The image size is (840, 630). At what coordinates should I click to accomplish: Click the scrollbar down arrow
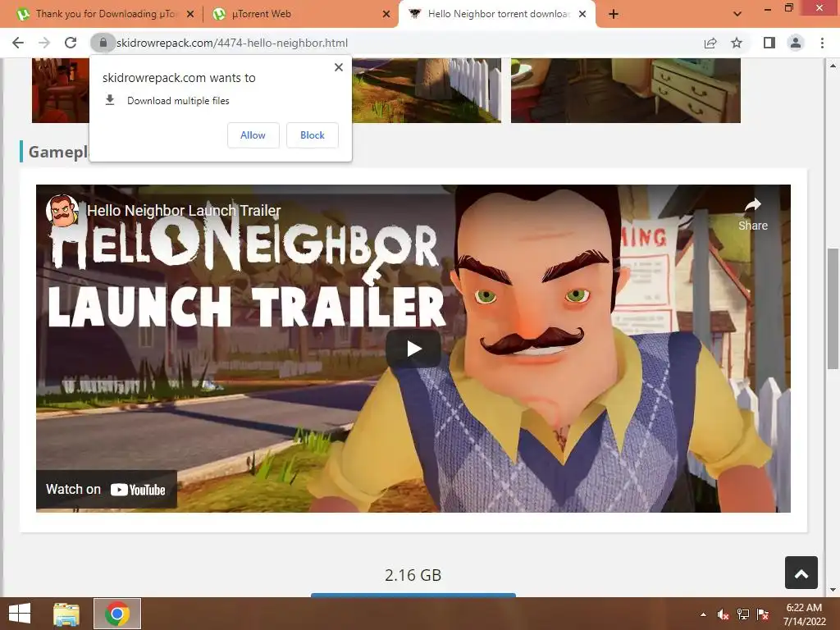point(833,591)
